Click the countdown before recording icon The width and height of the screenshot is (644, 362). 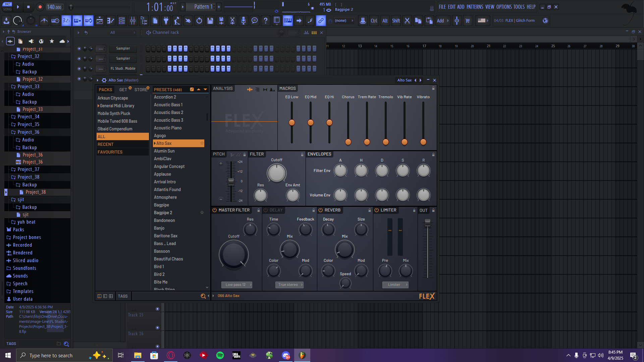pyautogui.click(x=66, y=21)
